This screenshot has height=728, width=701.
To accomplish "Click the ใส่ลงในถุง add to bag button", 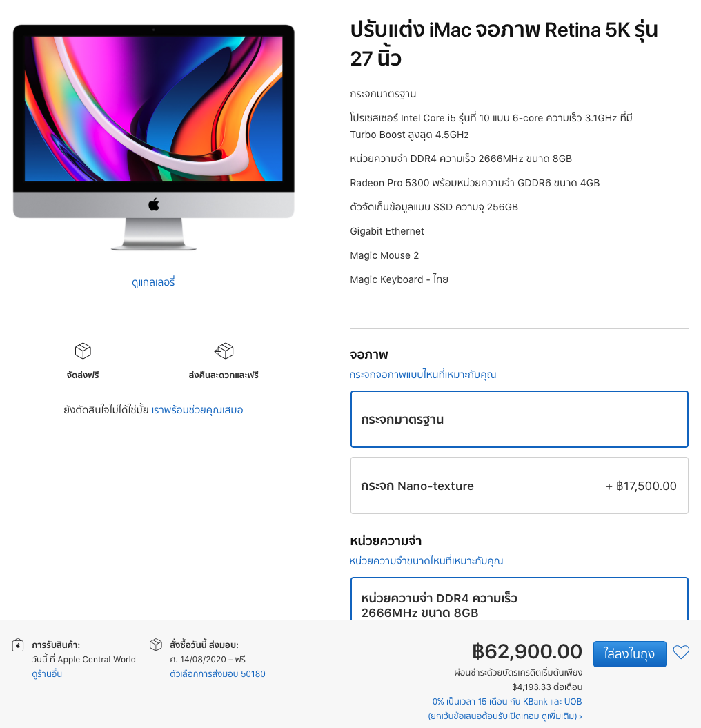I will coord(629,653).
